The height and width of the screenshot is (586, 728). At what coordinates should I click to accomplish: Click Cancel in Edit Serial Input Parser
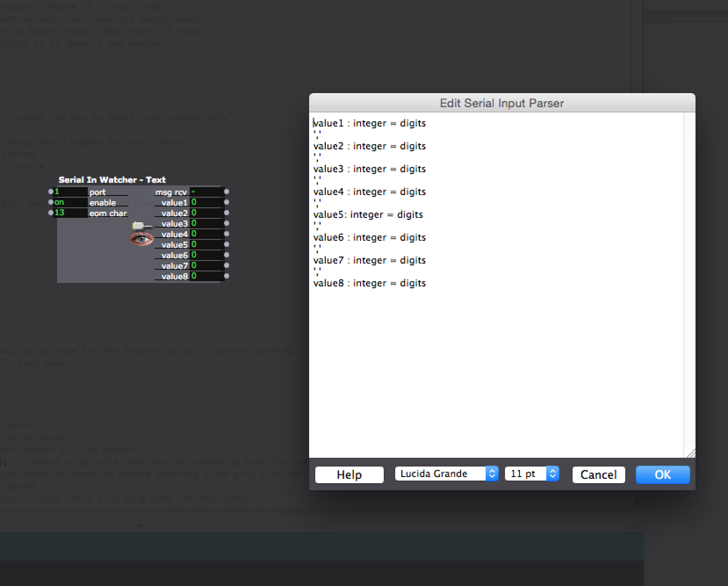598,475
